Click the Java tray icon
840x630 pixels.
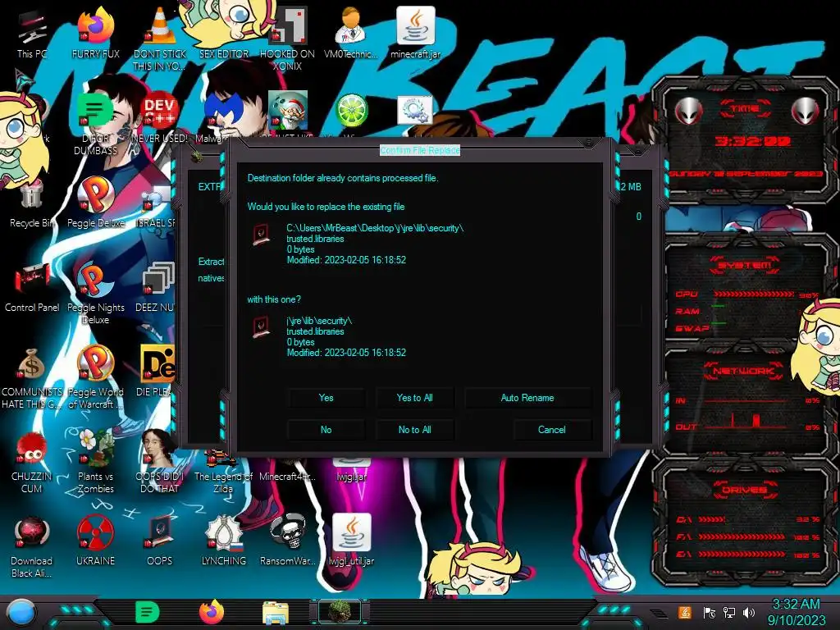pyautogui.click(x=685, y=612)
